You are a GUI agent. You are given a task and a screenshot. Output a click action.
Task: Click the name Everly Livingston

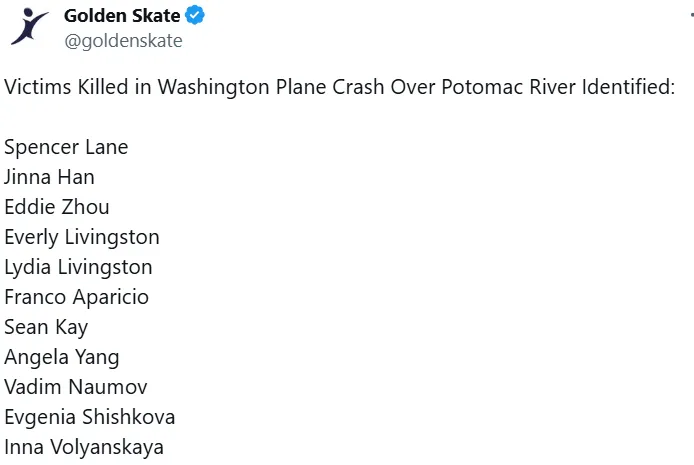[x=82, y=237]
